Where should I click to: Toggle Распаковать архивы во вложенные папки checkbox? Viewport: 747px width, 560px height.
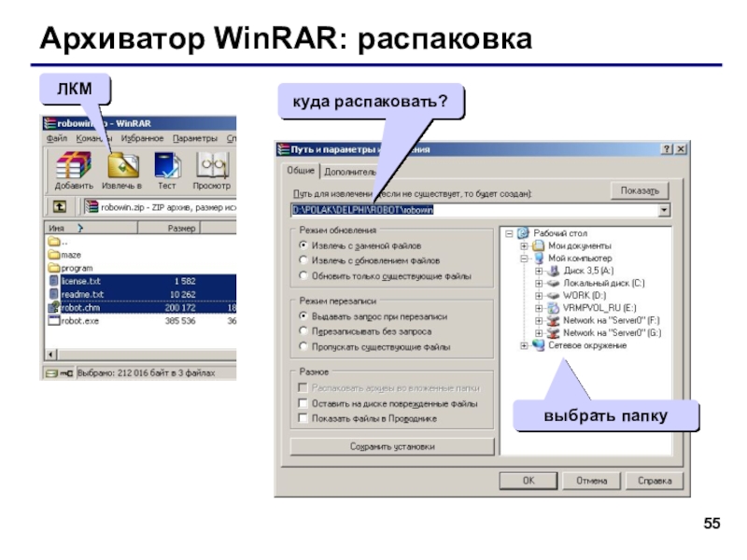click(303, 387)
